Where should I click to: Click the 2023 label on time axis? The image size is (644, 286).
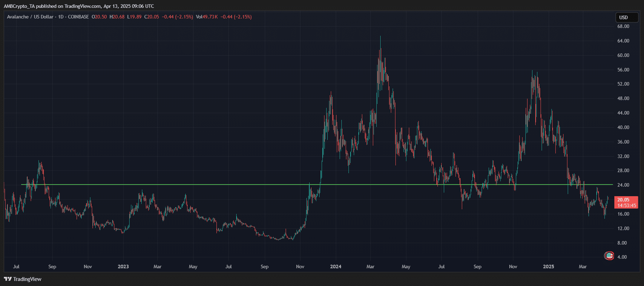[x=123, y=267]
